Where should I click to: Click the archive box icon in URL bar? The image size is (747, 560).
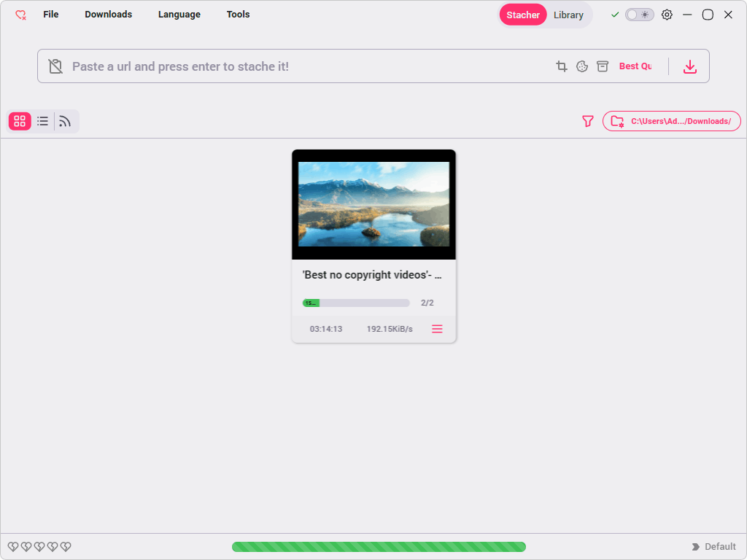point(602,66)
